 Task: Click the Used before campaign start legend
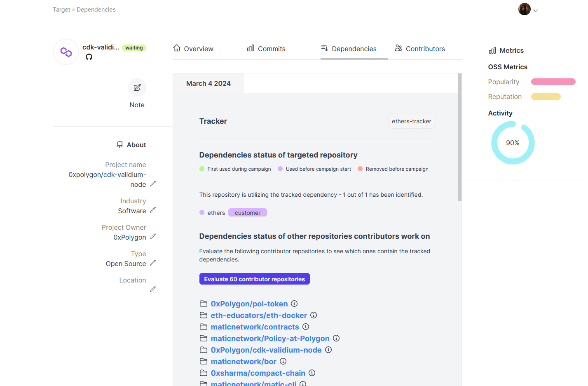point(314,169)
